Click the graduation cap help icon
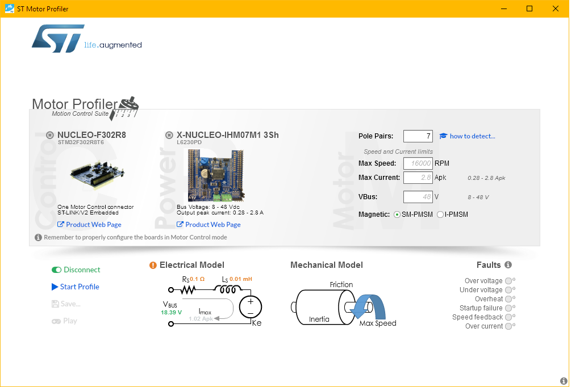Image resolution: width=588 pixels, height=387 pixels. point(443,136)
